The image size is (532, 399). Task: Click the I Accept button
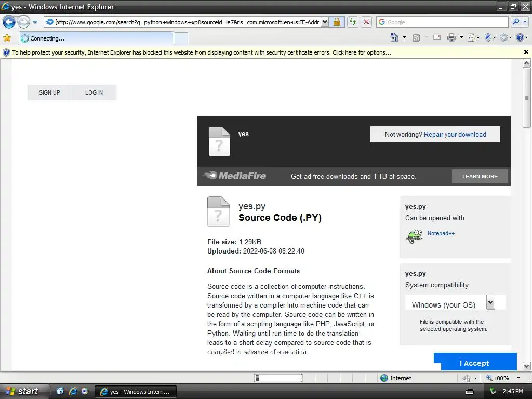click(475, 362)
